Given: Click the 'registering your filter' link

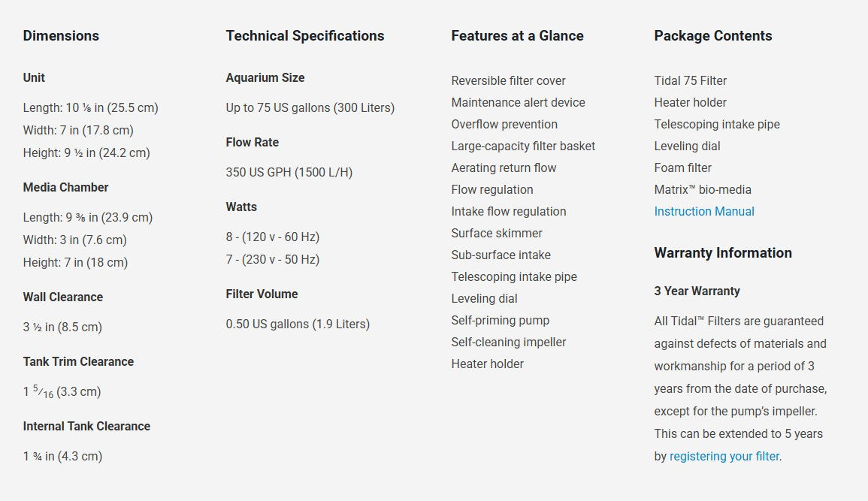Looking at the screenshot, I should [x=724, y=456].
